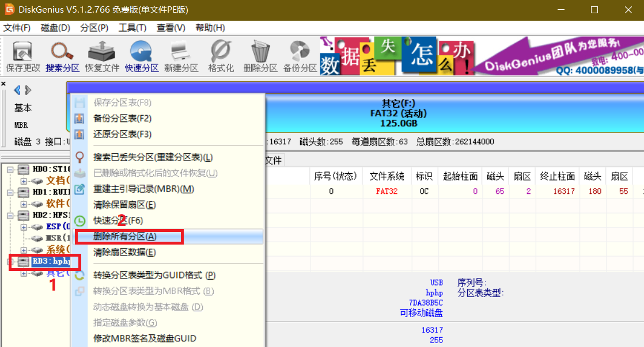The width and height of the screenshot is (644, 347).
Task: Select the RD3:hphp disk in tree
Action: click(x=50, y=262)
